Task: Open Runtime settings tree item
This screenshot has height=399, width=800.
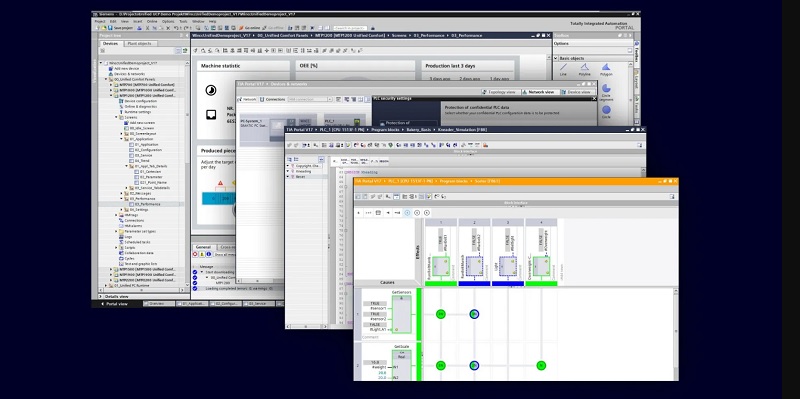Action: tap(135, 112)
